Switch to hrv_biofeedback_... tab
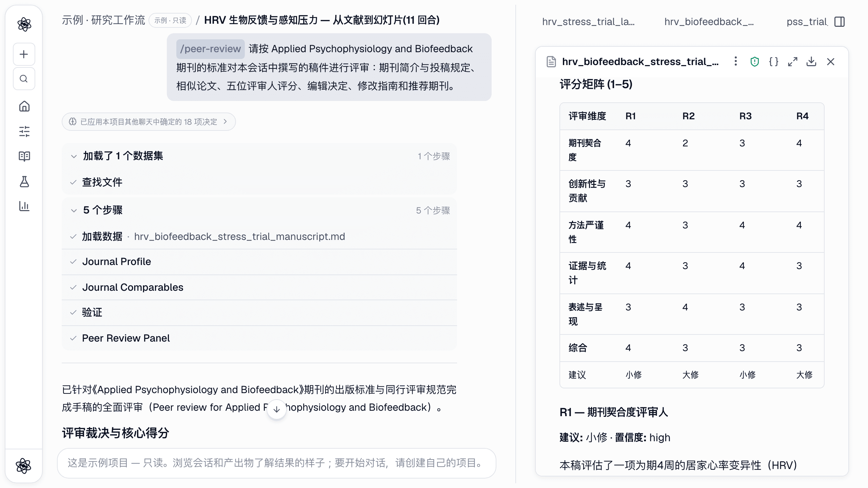This screenshot has width=868, height=488. pos(709,22)
